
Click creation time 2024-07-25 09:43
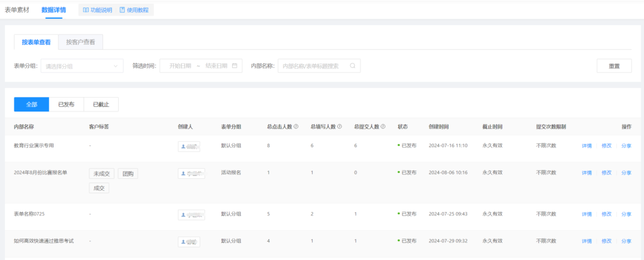[x=448, y=214]
